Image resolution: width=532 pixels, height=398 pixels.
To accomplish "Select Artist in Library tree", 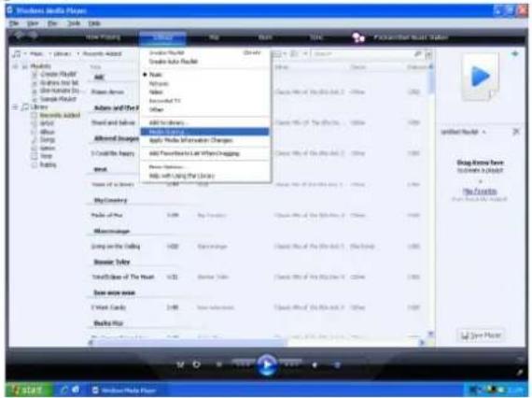I will [47, 123].
